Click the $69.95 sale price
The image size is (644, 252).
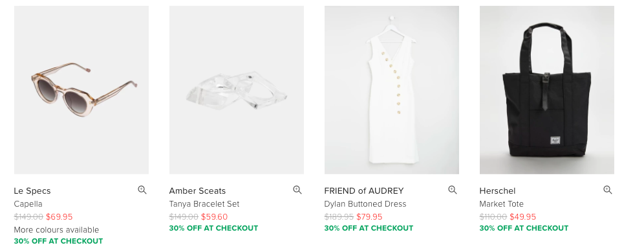tap(59, 216)
